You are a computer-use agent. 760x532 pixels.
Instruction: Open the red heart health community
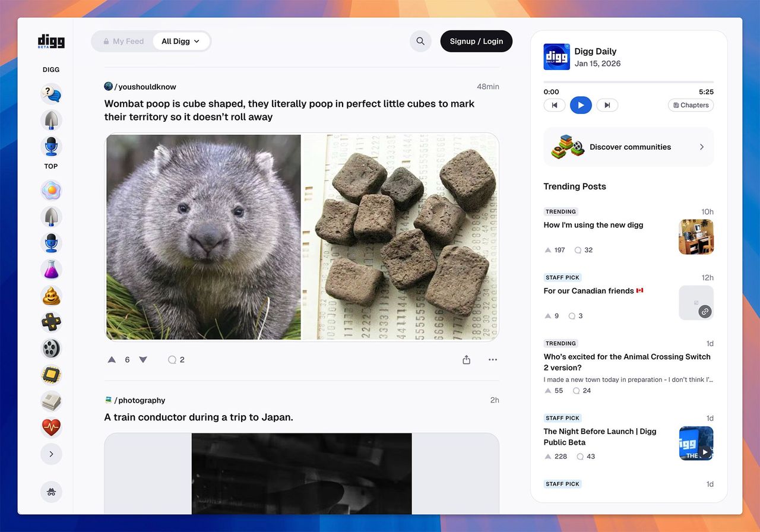pos(52,427)
